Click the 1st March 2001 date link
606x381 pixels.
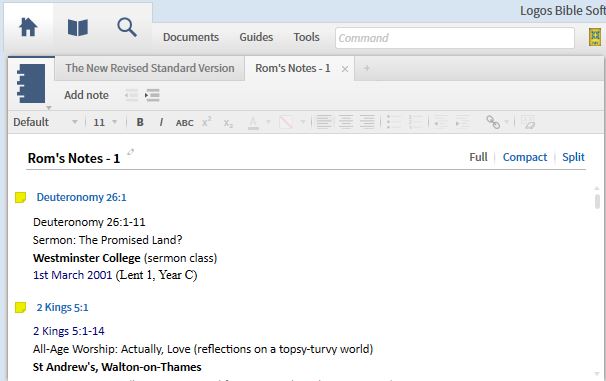point(72,275)
